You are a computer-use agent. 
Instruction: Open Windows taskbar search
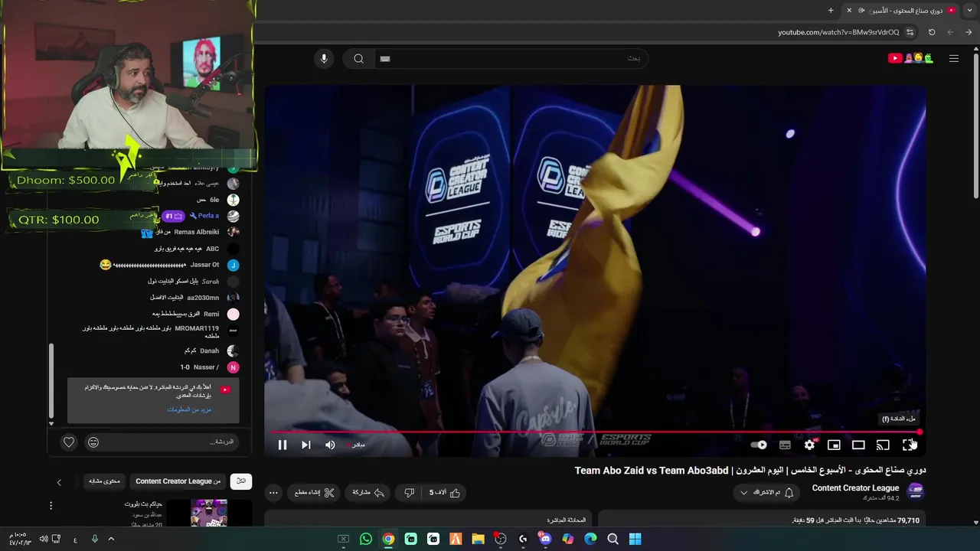pos(612,539)
